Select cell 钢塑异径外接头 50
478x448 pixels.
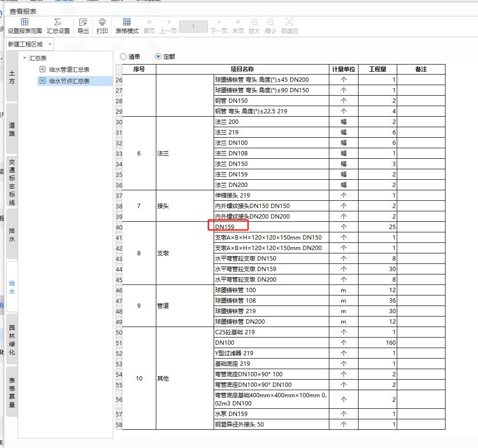(272, 424)
